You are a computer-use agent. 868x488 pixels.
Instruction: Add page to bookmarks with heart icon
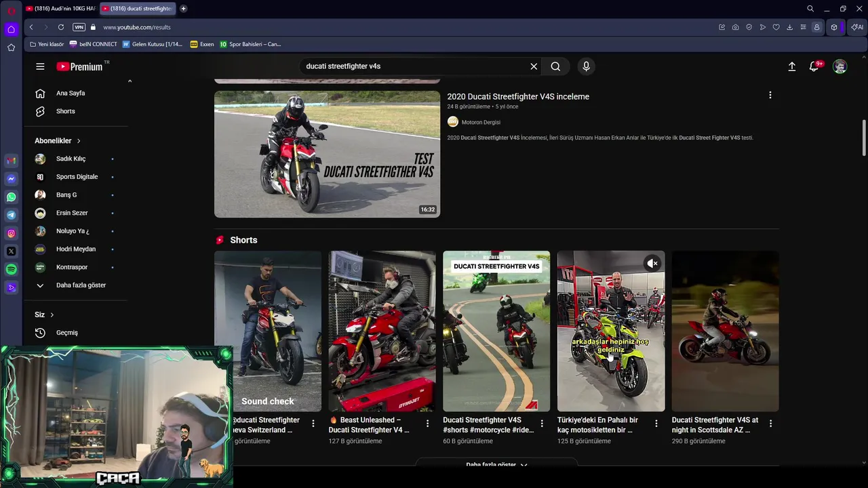coord(776,27)
